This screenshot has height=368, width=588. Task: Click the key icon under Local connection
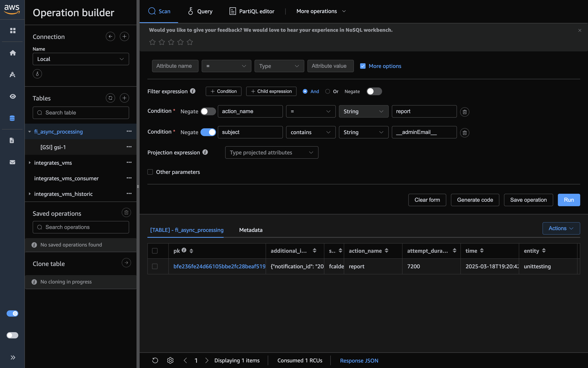(x=37, y=74)
